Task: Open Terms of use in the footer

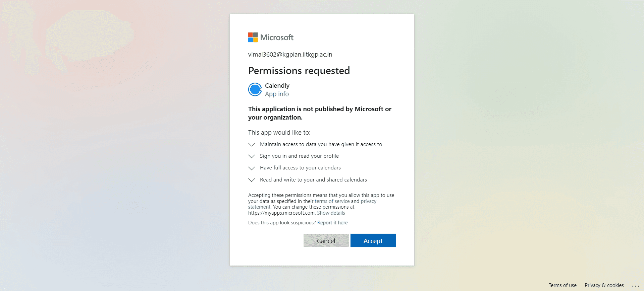Action: coord(562,285)
